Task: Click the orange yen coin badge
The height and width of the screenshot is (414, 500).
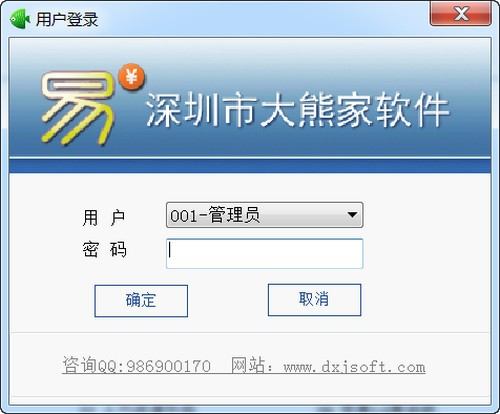Action: tap(132, 77)
